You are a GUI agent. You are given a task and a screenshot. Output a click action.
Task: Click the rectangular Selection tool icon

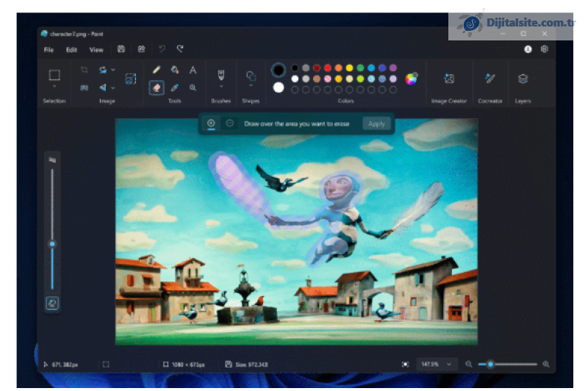point(54,75)
